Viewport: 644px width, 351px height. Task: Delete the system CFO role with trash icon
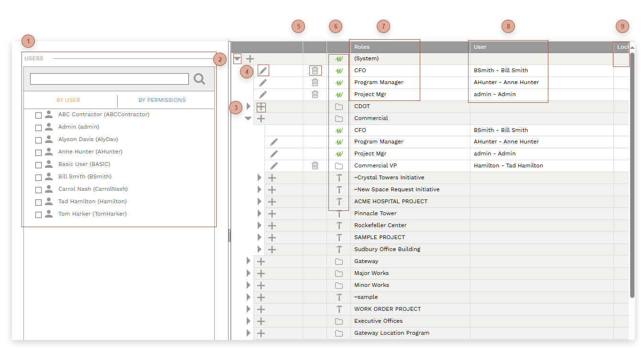(x=315, y=71)
